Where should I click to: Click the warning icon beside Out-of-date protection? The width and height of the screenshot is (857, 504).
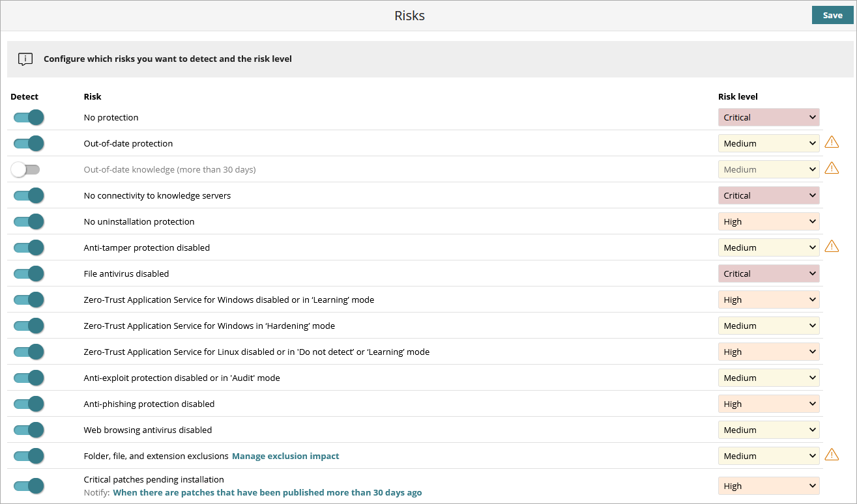click(x=832, y=142)
